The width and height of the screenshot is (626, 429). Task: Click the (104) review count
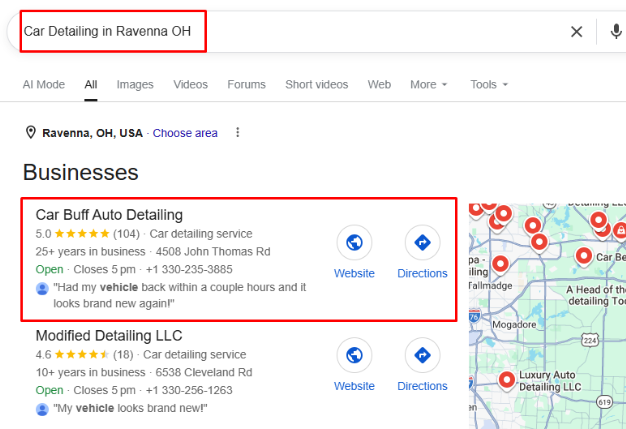(x=127, y=234)
